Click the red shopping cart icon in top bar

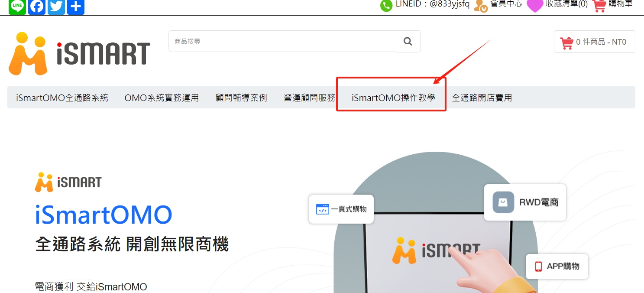599,5
